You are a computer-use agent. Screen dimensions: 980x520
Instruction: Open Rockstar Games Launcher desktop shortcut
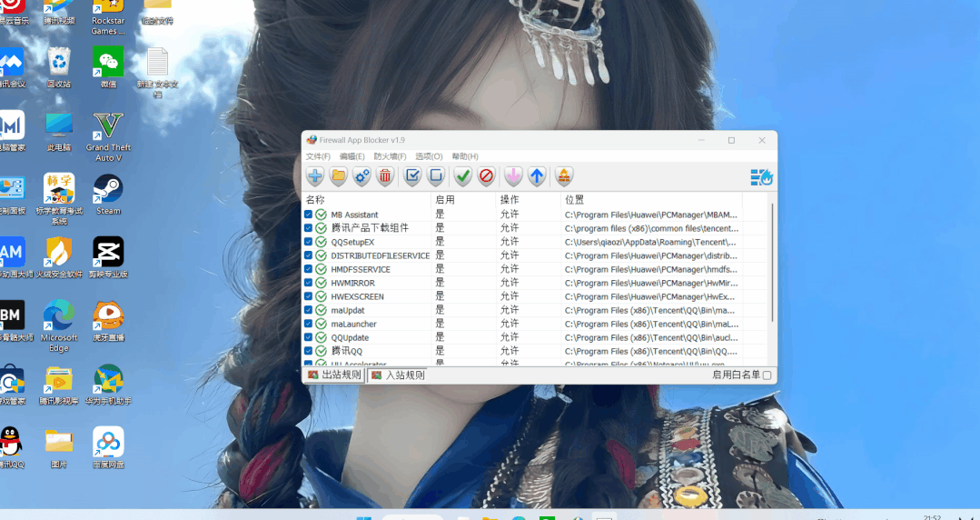click(x=108, y=17)
